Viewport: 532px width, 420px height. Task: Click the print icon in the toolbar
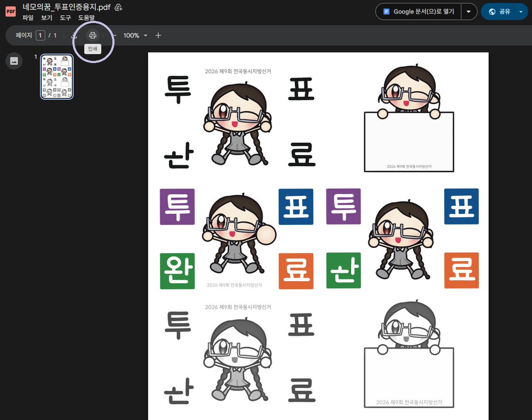[x=93, y=35]
